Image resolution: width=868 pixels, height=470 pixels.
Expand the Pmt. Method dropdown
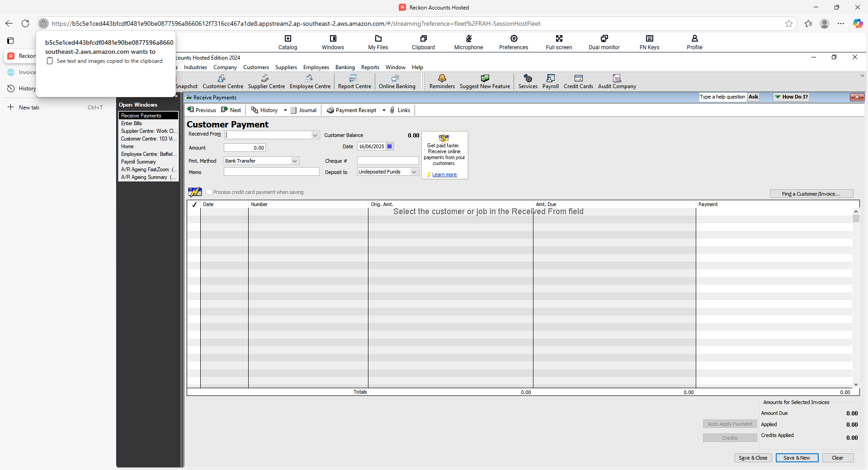coord(295,161)
